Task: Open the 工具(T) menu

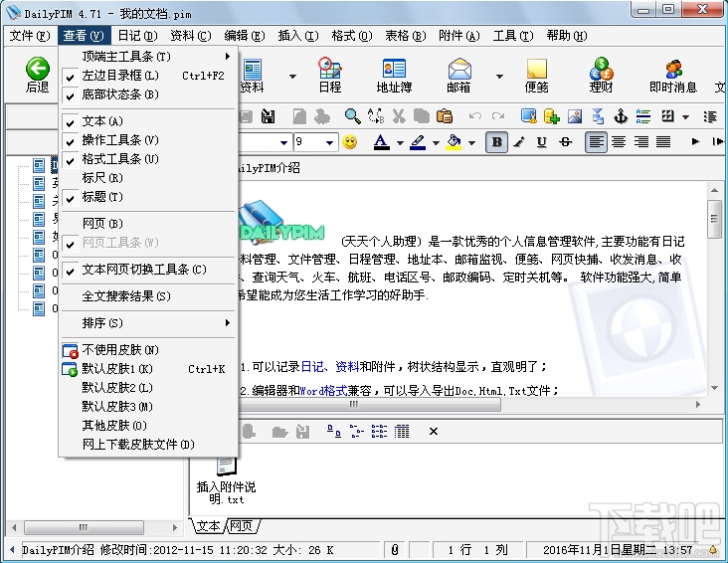Action: point(513,35)
